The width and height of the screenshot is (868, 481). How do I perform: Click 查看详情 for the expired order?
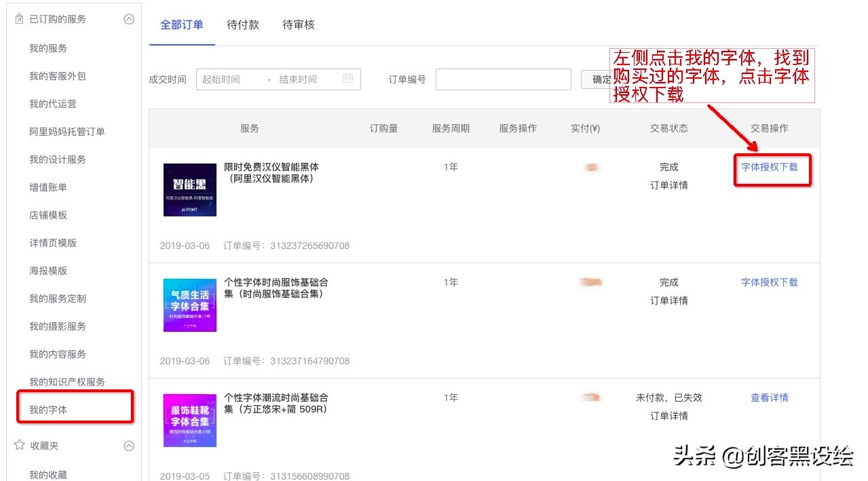click(770, 398)
